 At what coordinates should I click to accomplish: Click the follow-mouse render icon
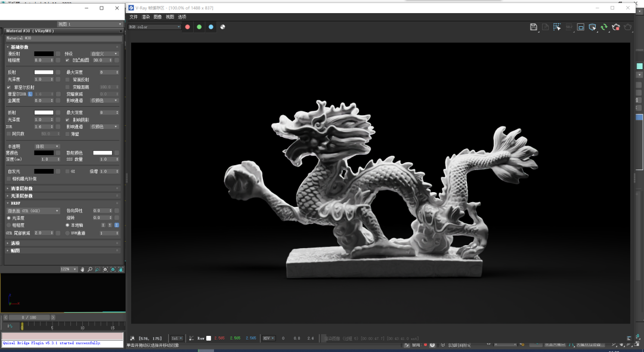(x=592, y=27)
